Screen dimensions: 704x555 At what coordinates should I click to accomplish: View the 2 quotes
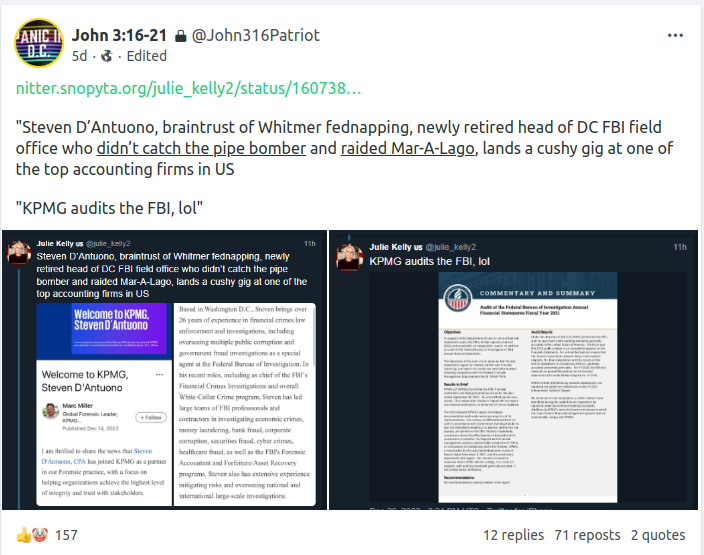pyautogui.click(x=658, y=535)
